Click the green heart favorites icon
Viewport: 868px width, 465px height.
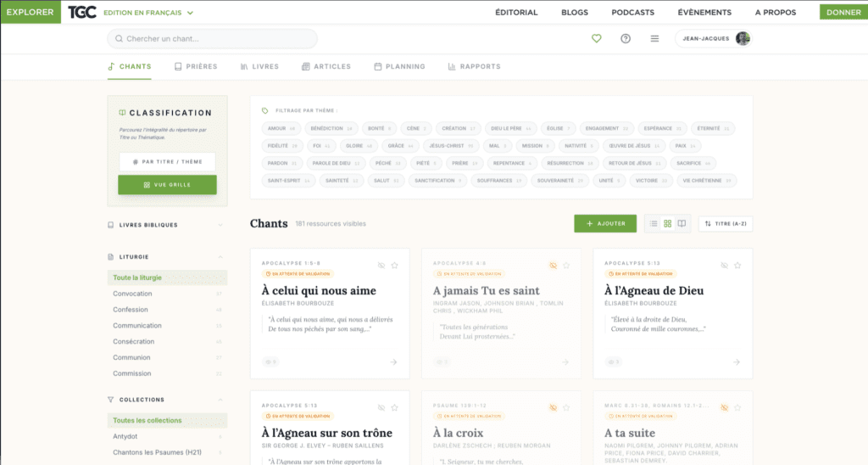(x=596, y=39)
